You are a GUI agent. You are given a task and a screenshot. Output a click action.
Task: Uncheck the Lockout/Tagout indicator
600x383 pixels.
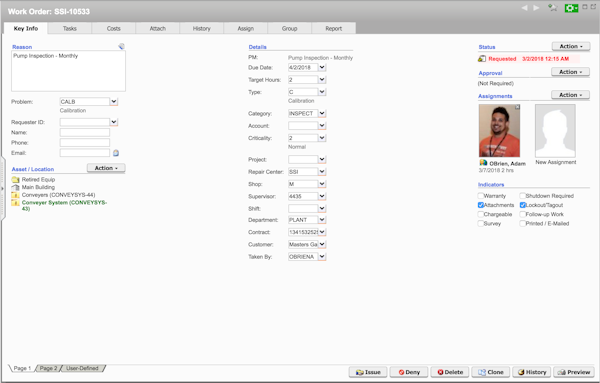pyautogui.click(x=522, y=205)
